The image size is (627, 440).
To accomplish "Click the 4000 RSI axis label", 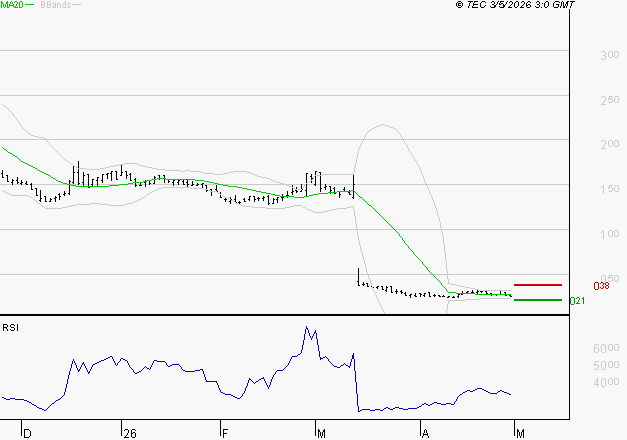I will tap(606, 382).
